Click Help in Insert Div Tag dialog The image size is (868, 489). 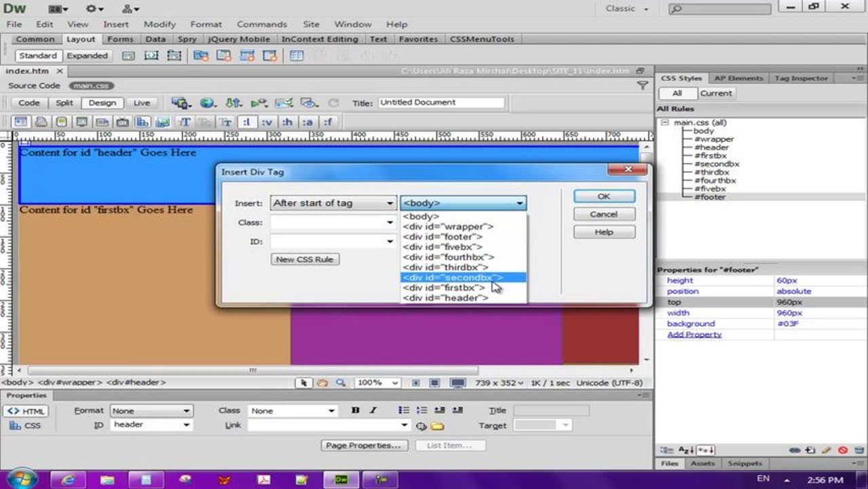pyautogui.click(x=604, y=232)
